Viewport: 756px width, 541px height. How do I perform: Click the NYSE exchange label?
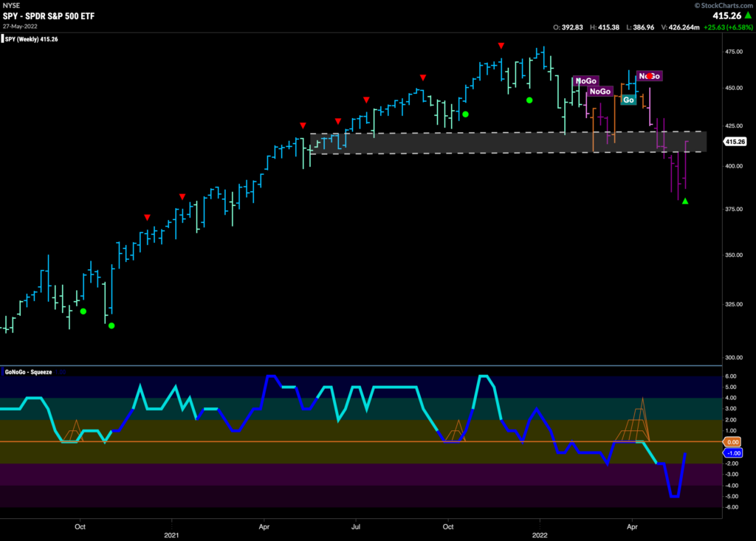[12, 5]
